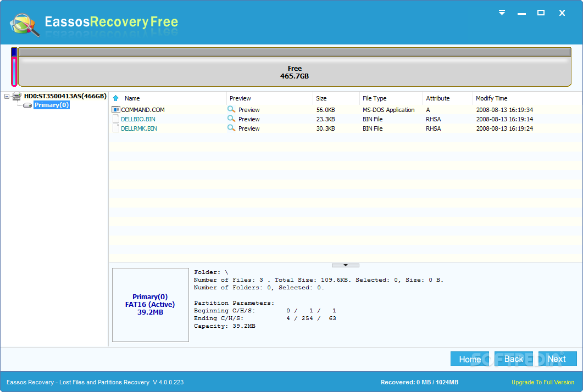Click the Recovered: 0 MB / 1024MB status

pyautogui.click(x=419, y=382)
